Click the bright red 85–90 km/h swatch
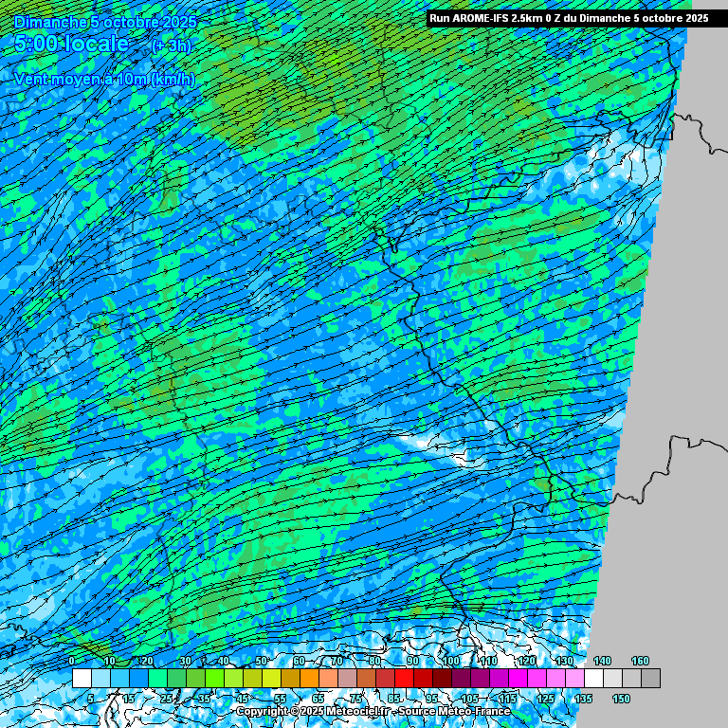Screen dimensions: 728x728 [404, 679]
